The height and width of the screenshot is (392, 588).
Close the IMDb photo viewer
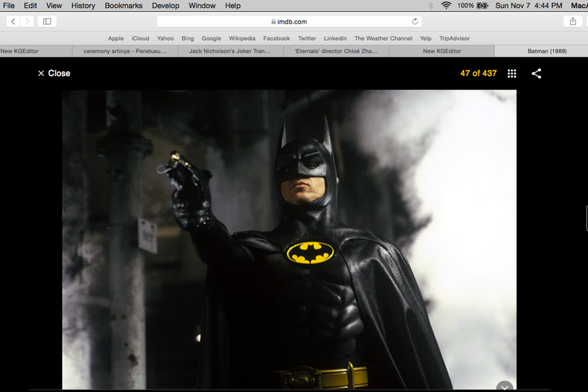[x=53, y=74]
